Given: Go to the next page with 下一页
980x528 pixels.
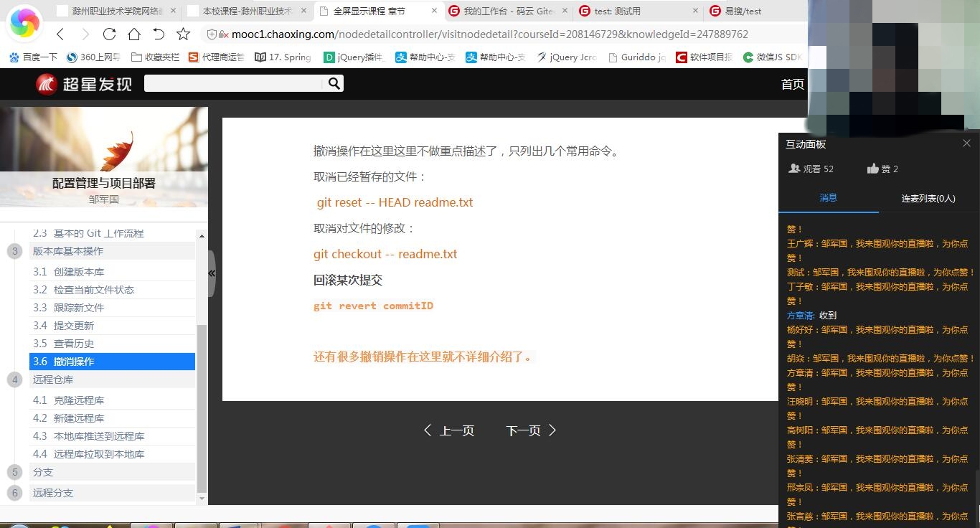Looking at the screenshot, I should pos(524,430).
